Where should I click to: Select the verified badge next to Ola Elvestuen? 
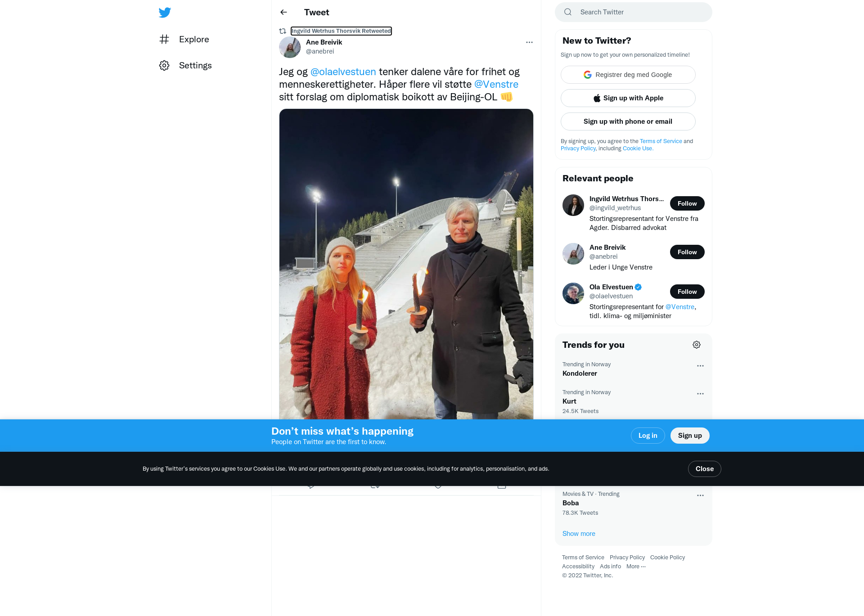pos(638,287)
